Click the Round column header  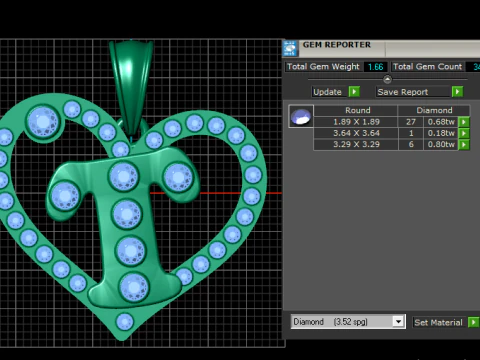click(x=357, y=110)
